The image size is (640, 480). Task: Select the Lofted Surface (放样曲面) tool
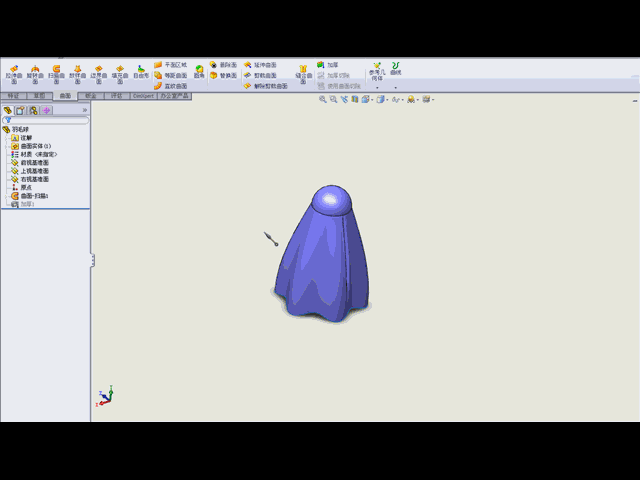tap(78, 74)
